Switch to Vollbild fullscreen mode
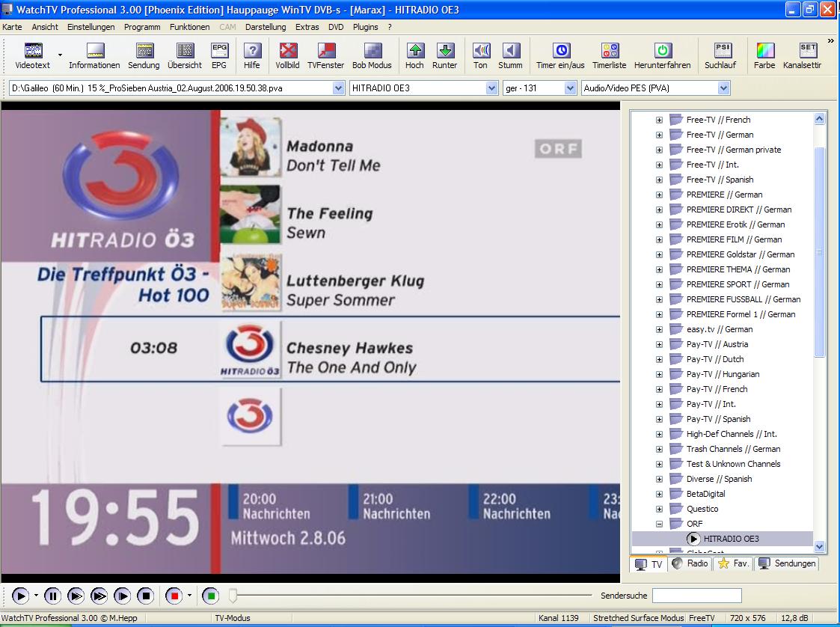Viewport: 840px width, 627px height. click(288, 55)
